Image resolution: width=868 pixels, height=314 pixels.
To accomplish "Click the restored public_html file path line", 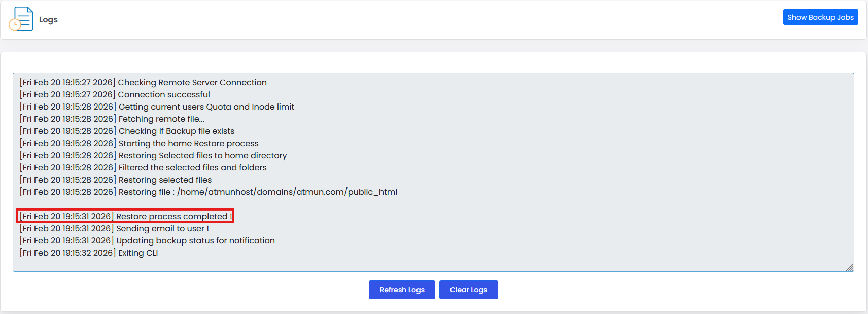I will tap(208, 192).
